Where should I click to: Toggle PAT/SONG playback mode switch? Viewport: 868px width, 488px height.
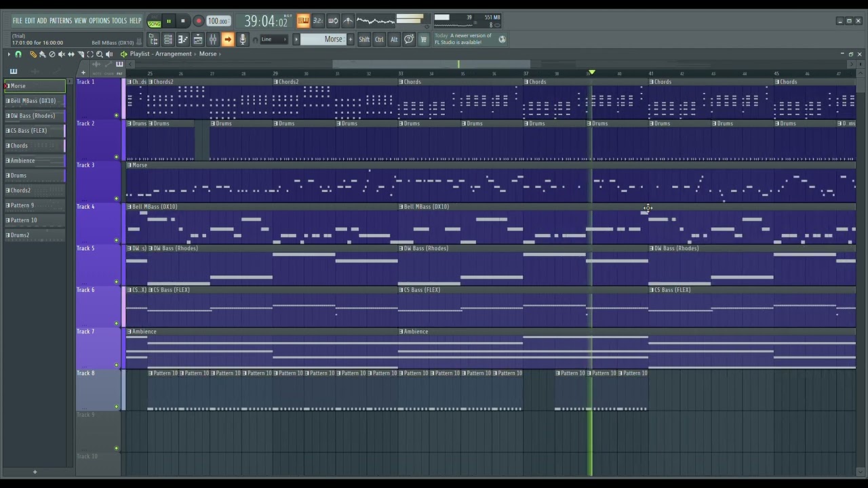click(155, 21)
